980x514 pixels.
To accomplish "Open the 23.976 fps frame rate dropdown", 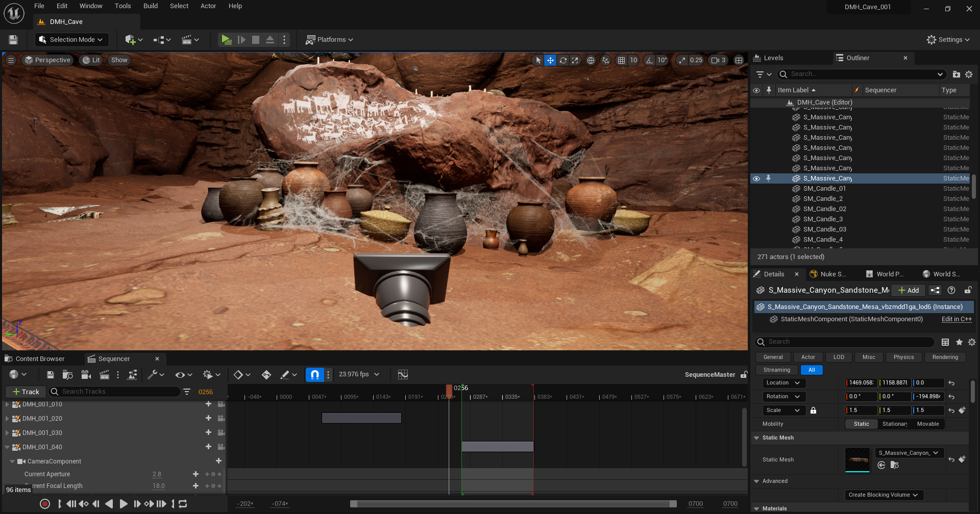I will (x=359, y=375).
